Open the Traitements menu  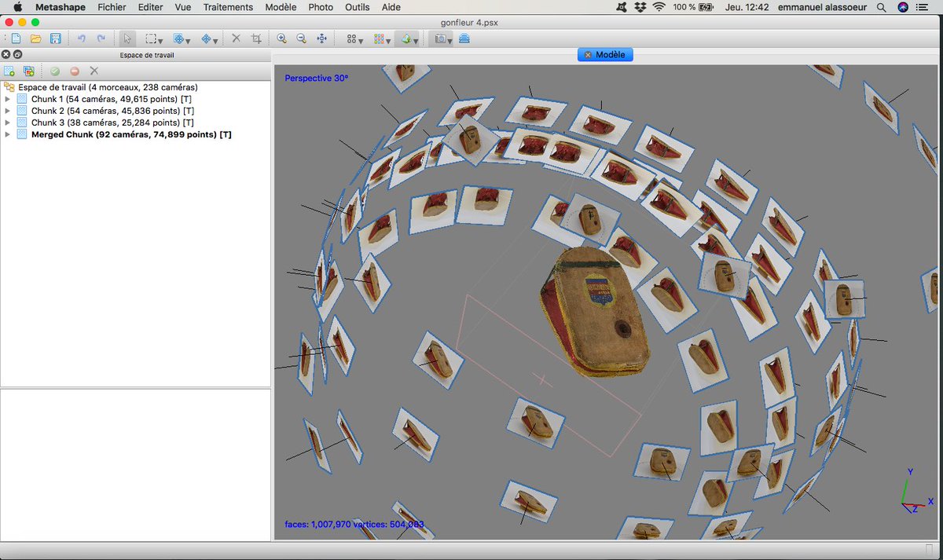click(x=228, y=7)
